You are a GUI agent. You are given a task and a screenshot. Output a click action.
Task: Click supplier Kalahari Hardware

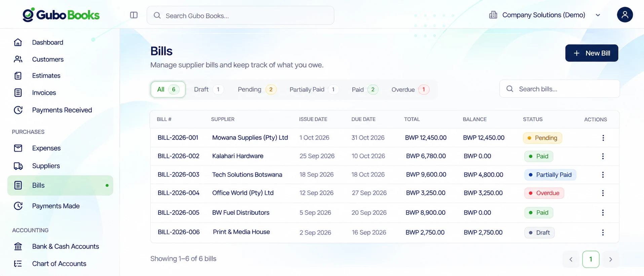point(238,156)
